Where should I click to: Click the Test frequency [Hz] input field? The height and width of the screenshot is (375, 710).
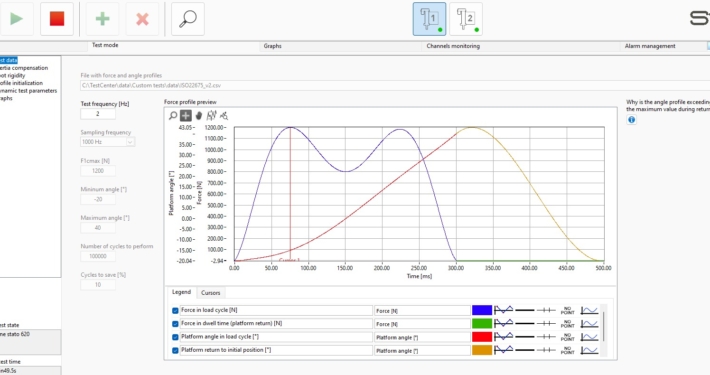click(x=98, y=114)
